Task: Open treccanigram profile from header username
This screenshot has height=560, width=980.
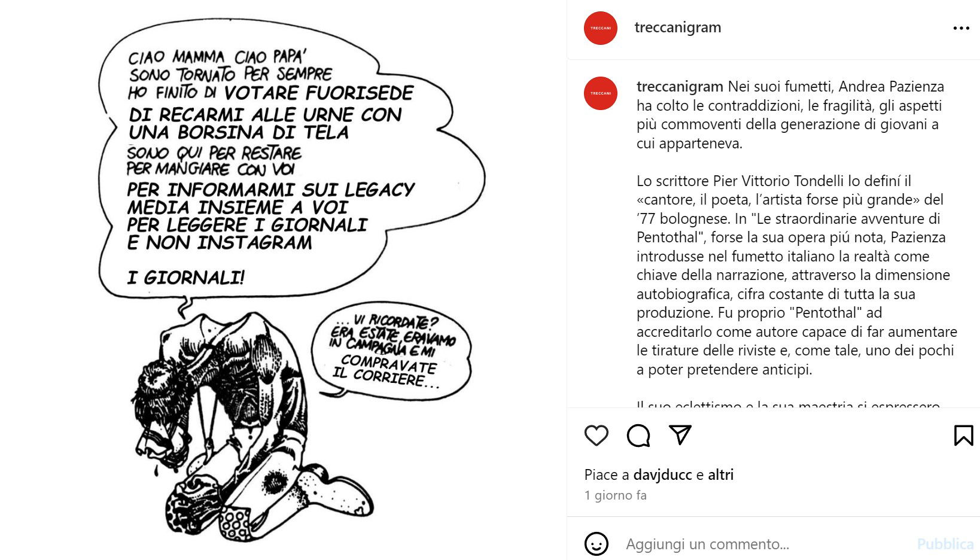Action: (x=678, y=28)
